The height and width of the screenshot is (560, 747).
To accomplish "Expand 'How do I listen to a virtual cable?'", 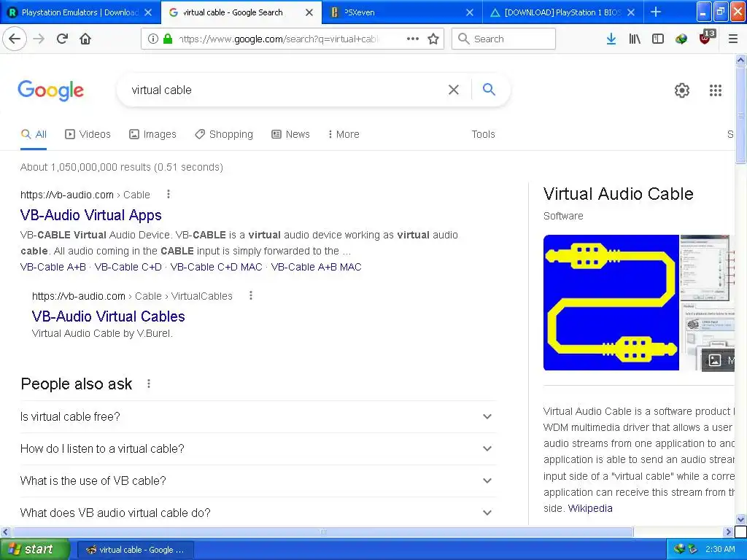I will (x=258, y=448).
